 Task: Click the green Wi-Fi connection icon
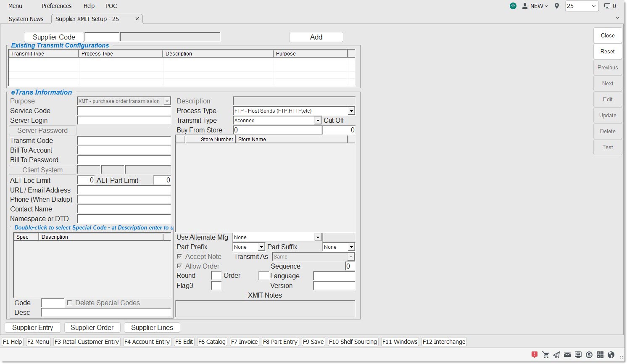click(513, 6)
